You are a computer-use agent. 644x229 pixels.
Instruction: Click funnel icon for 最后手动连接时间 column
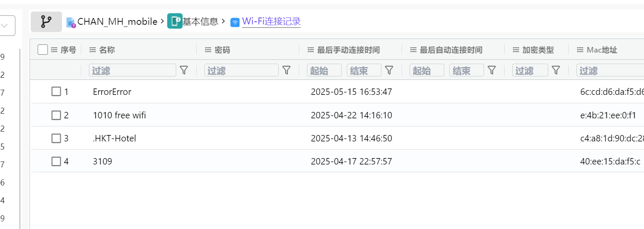point(389,70)
